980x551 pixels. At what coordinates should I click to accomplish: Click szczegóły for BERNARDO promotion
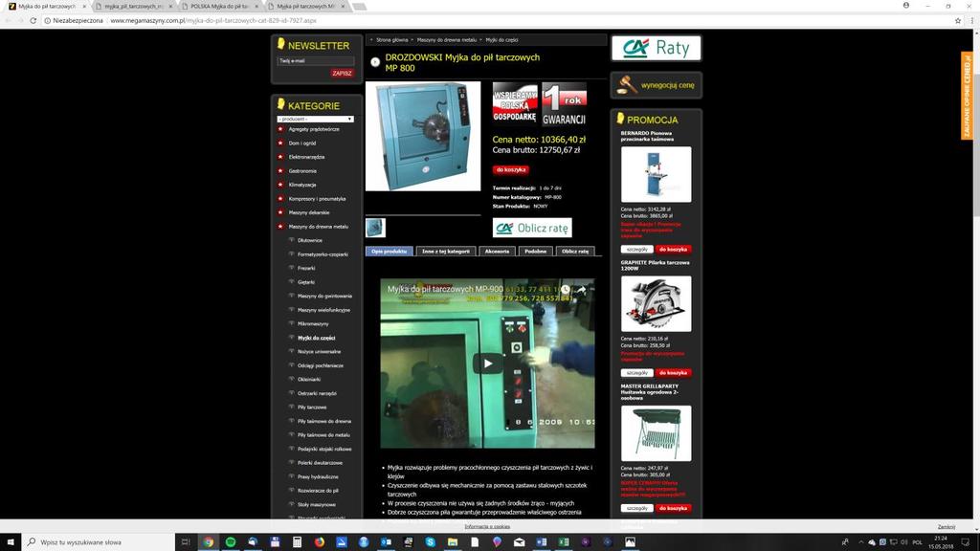(x=636, y=250)
